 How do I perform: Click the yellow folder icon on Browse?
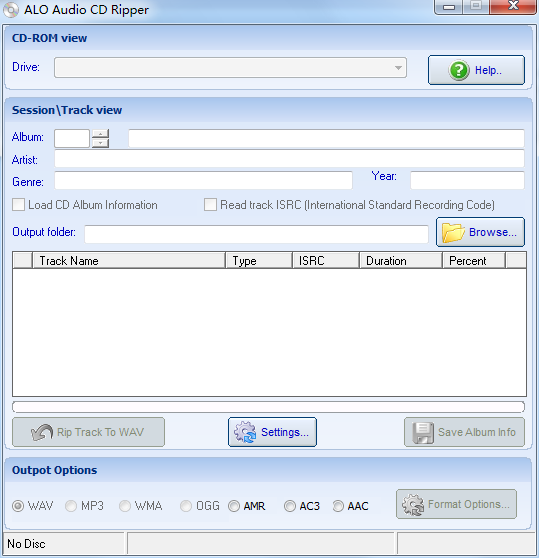point(453,233)
